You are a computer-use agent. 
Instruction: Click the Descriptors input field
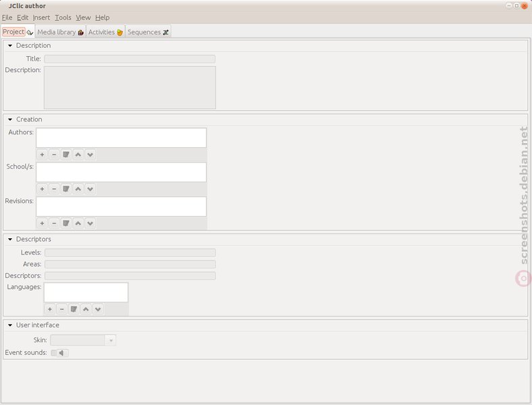point(130,276)
